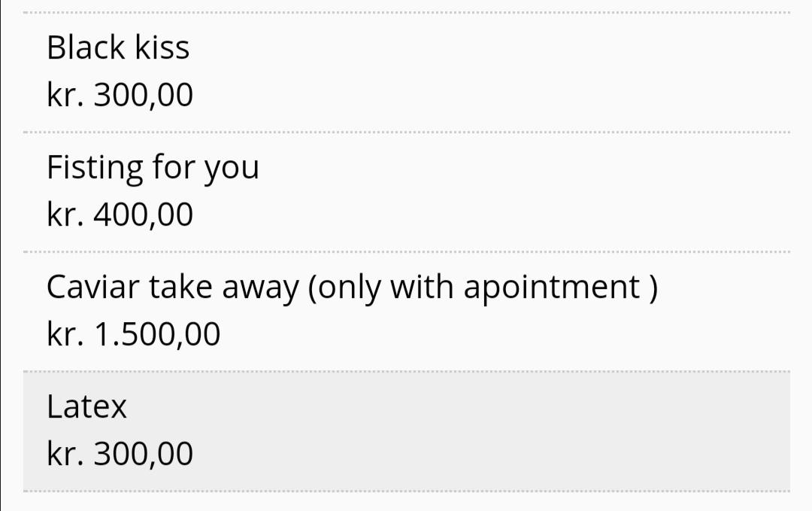
Task: Click the kr. 300,00 price under Latex
Action: pos(120,455)
